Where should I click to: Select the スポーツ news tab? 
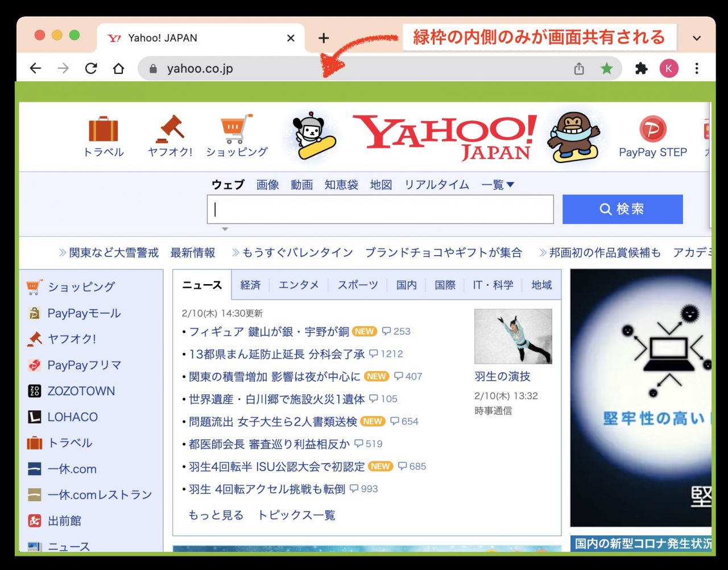pyautogui.click(x=358, y=285)
